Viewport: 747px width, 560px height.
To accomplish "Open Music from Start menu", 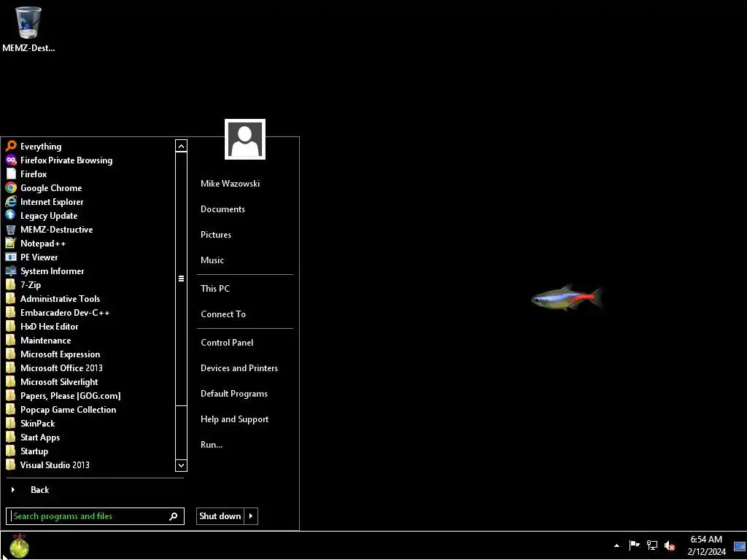I will click(x=212, y=260).
